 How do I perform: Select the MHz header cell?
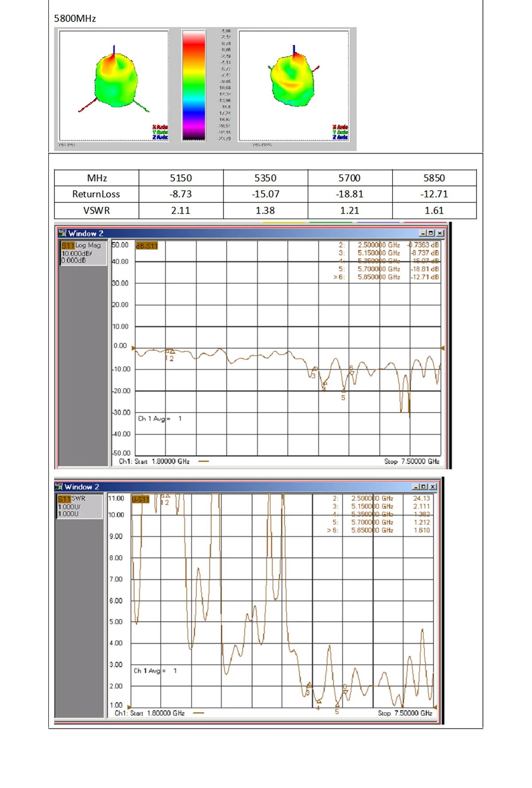tap(97, 178)
